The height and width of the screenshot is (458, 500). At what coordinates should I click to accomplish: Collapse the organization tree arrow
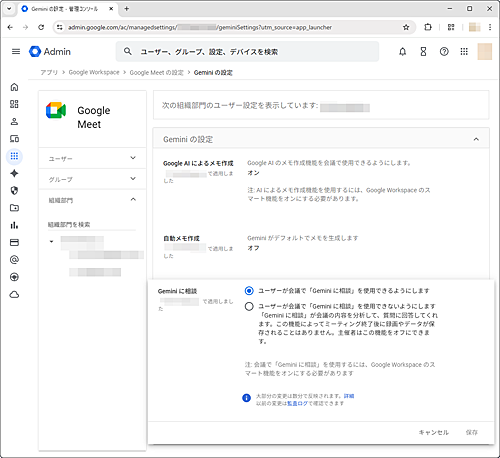click(x=51, y=241)
